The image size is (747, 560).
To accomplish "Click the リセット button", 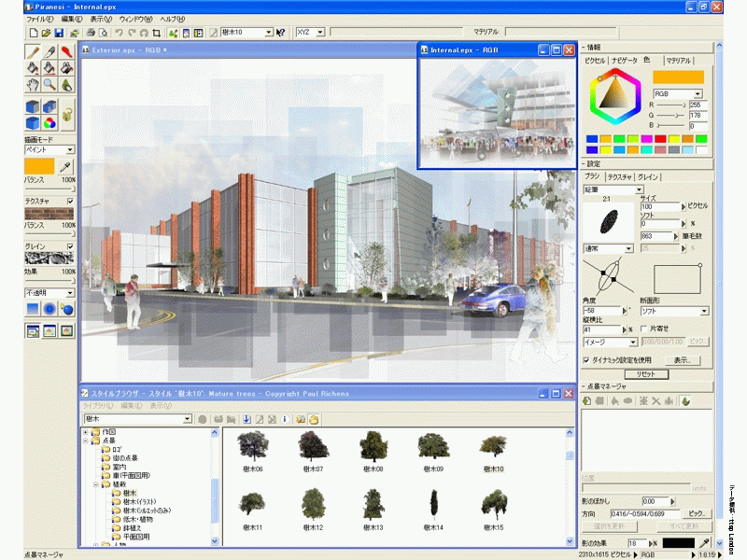I will [x=646, y=373].
